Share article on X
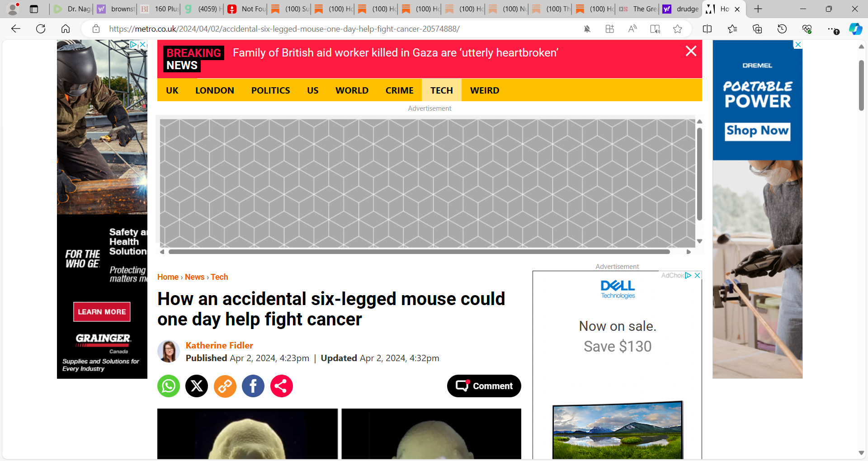This screenshot has height=461, width=868. pos(197,386)
